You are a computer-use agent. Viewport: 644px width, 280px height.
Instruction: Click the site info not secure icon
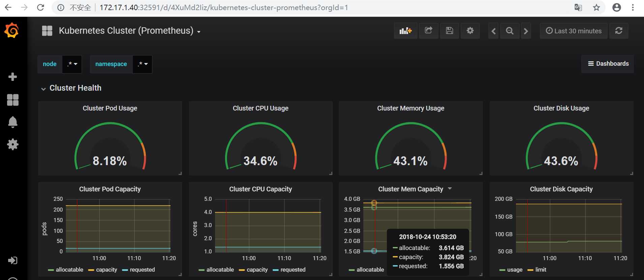61,7
